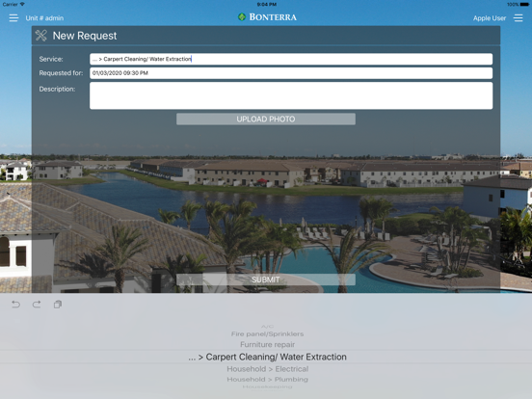This screenshot has height=399, width=532.
Task: Click the wrench tools icon beside New Request
Action: point(41,36)
